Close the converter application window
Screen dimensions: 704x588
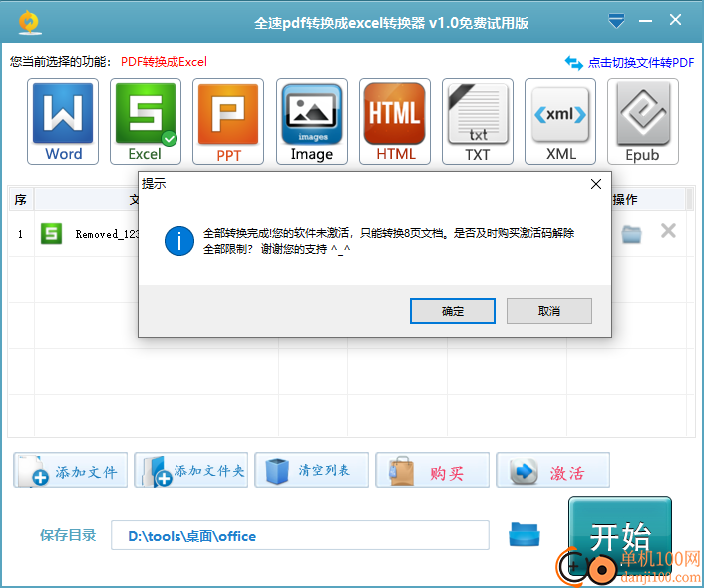(x=675, y=20)
